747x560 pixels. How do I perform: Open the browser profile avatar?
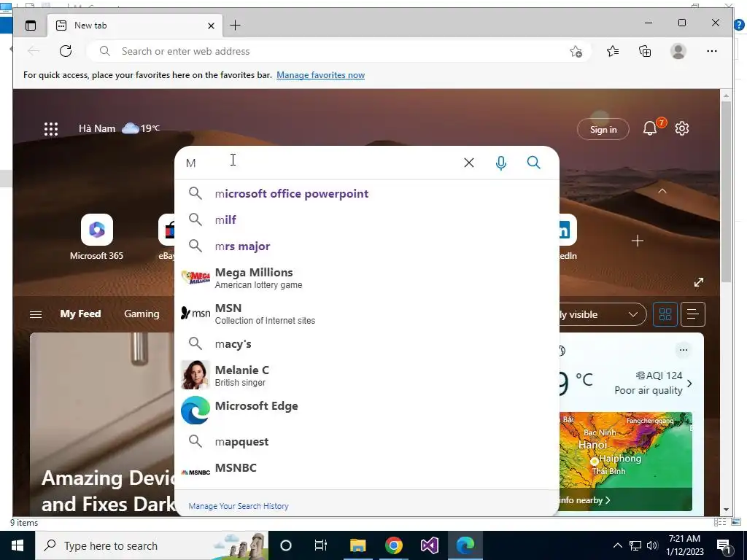(x=678, y=51)
